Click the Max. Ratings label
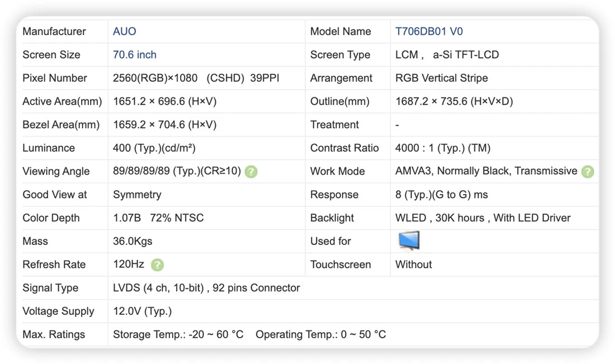This screenshot has width=615, height=364. pos(54,334)
